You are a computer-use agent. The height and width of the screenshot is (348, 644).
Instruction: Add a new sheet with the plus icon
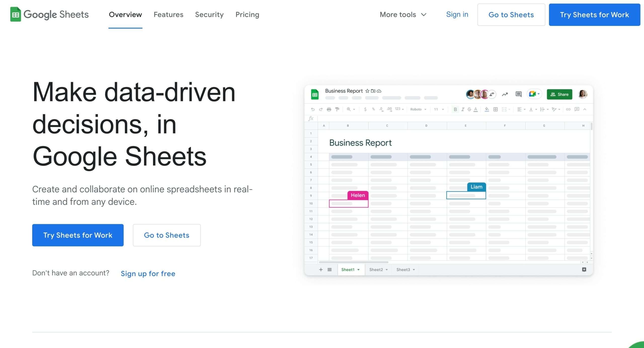click(x=321, y=270)
